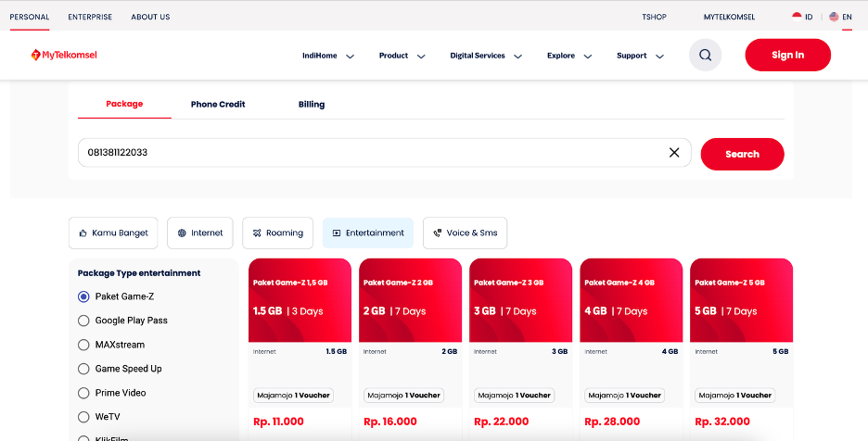Expand the Support dropdown menu

[x=640, y=56]
